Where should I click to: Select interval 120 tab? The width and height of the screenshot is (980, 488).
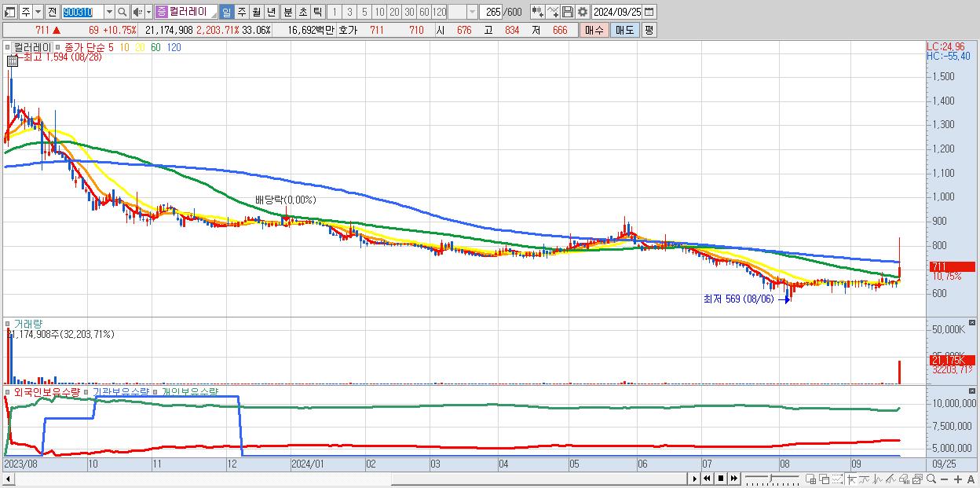pyautogui.click(x=440, y=12)
